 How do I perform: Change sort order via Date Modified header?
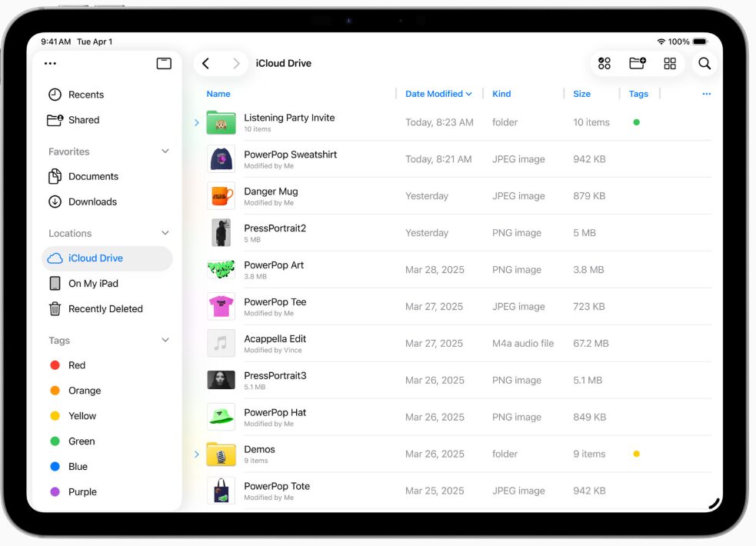click(x=438, y=94)
